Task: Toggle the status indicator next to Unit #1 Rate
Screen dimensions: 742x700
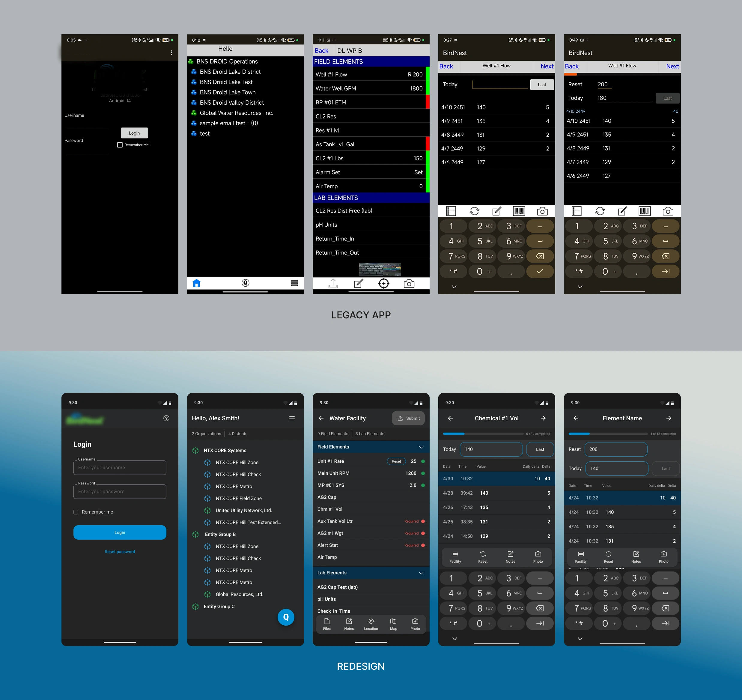Action: 423,461
